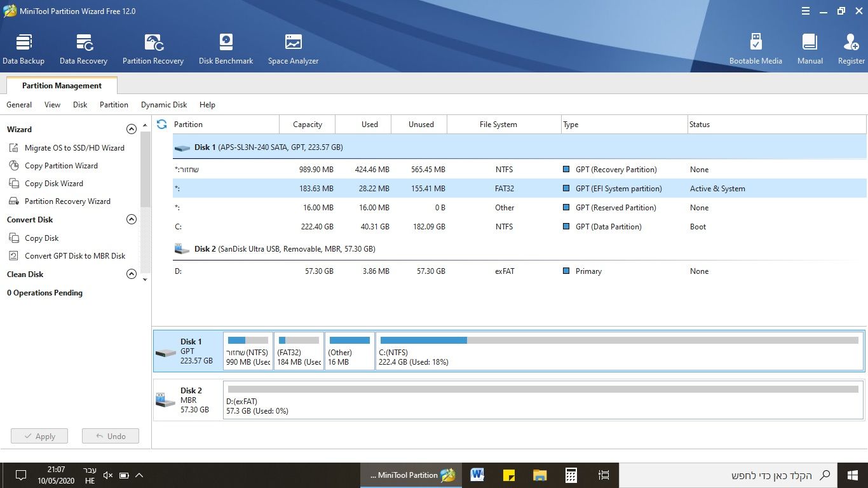Image resolution: width=868 pixels, height=488 pixels.
Task: Open the Manual
Action: 810,49
